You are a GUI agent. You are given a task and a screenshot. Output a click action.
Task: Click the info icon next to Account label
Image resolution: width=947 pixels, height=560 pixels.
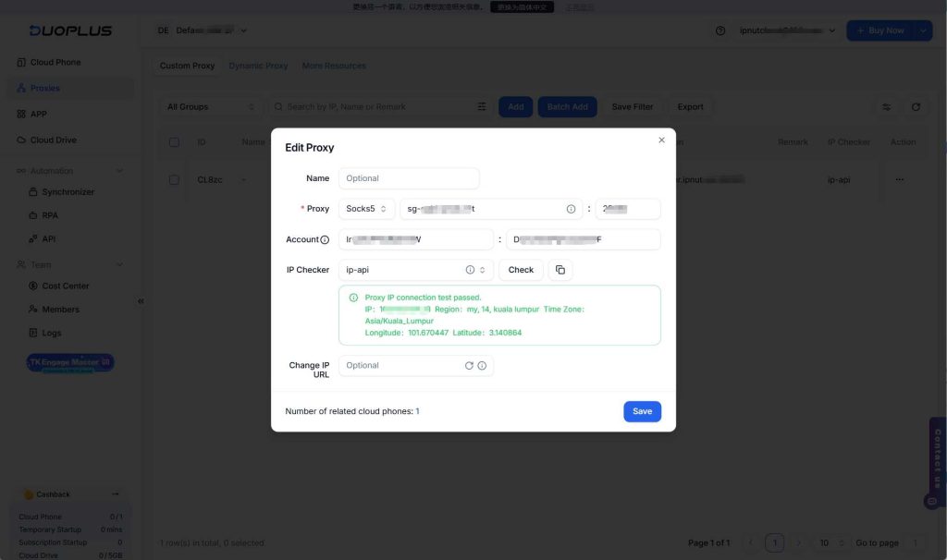325,240
